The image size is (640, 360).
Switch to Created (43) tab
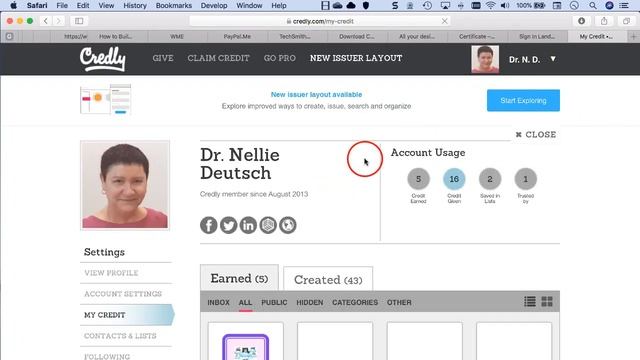(328, 280)
